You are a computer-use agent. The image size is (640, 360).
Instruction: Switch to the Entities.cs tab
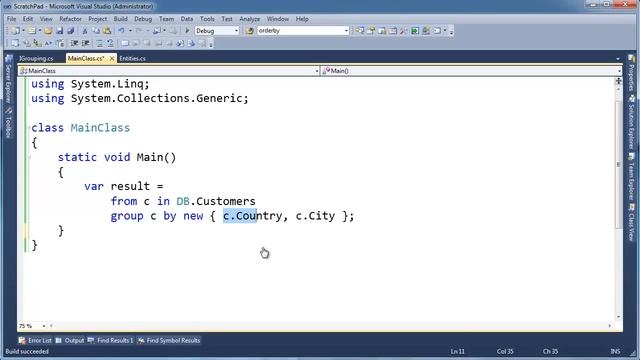coord(132,59)
